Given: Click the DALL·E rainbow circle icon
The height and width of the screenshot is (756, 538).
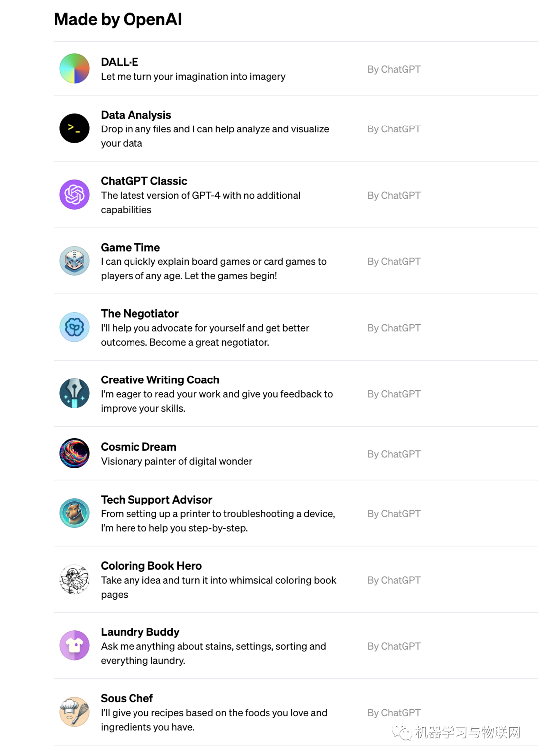Looking at the screenshot, I should click(74, 69).
